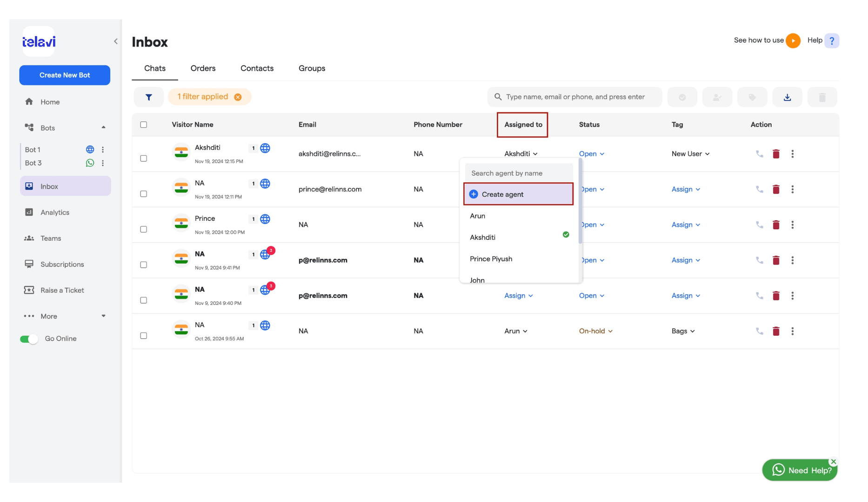Select Create agent in the dropdown list
This screenshot has width=868, height=502.
[518, 194]
